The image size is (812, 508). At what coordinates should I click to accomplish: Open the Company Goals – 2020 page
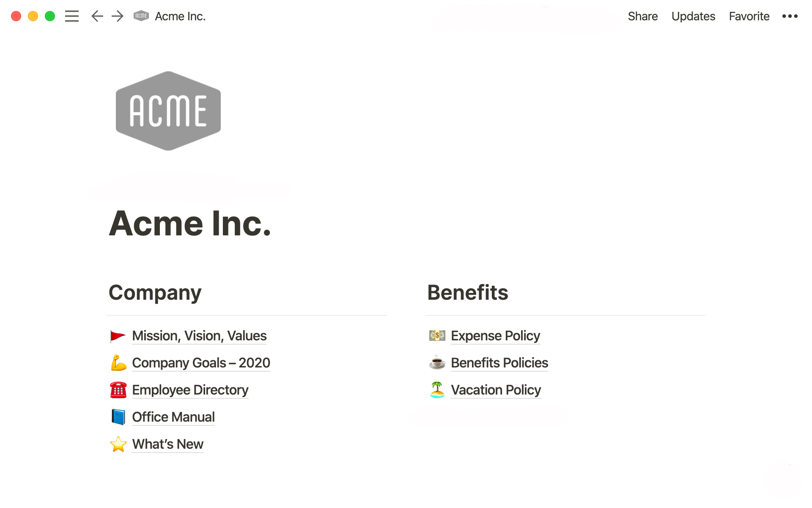click(200, 362)
